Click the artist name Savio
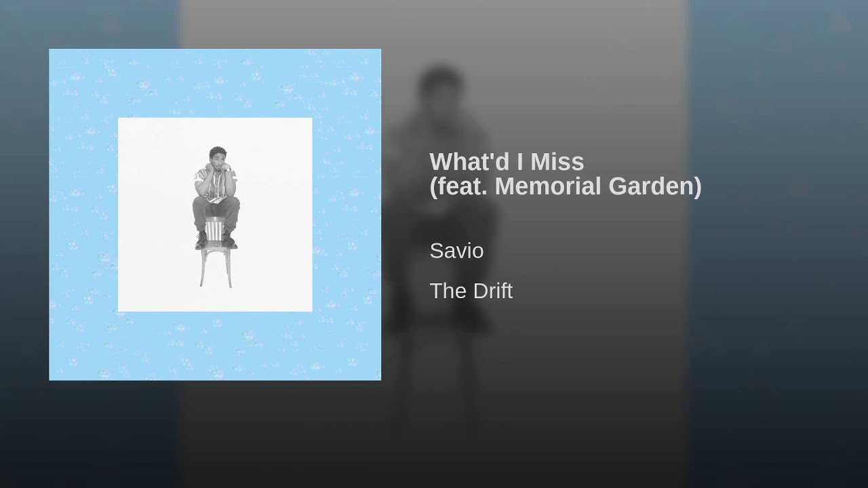The image size is (868, 488). coord(456,251)
